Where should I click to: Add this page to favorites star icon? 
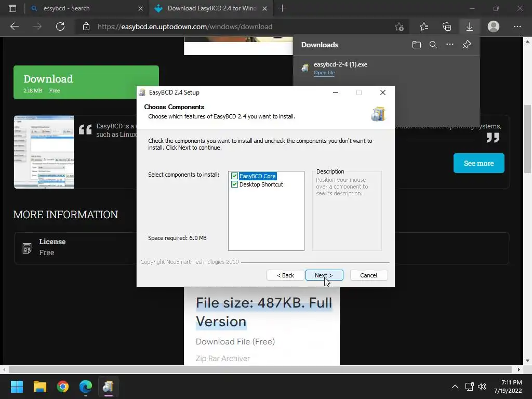pyautogui.click(x=400, y=26)
